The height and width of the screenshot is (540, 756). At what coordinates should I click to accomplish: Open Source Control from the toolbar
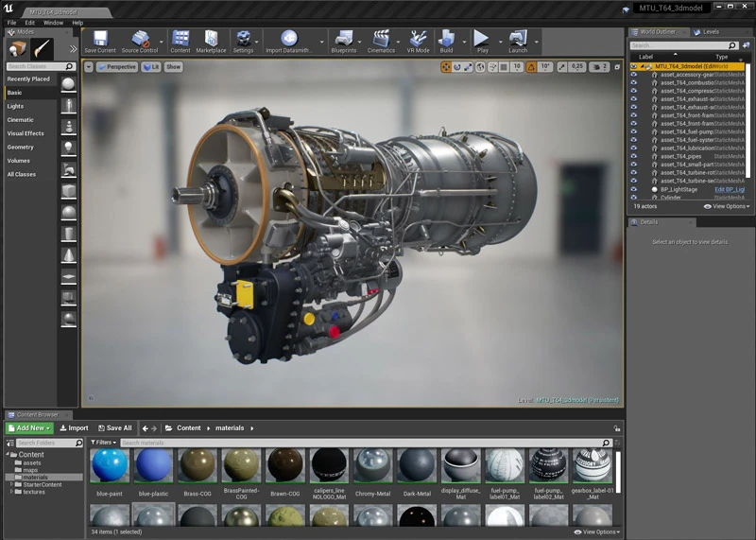[140, 40]
